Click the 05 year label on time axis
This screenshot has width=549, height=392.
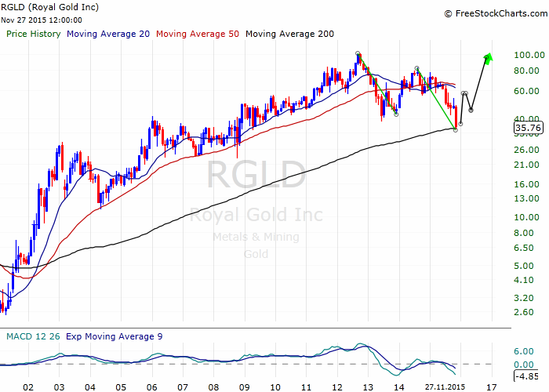point(121,387)
